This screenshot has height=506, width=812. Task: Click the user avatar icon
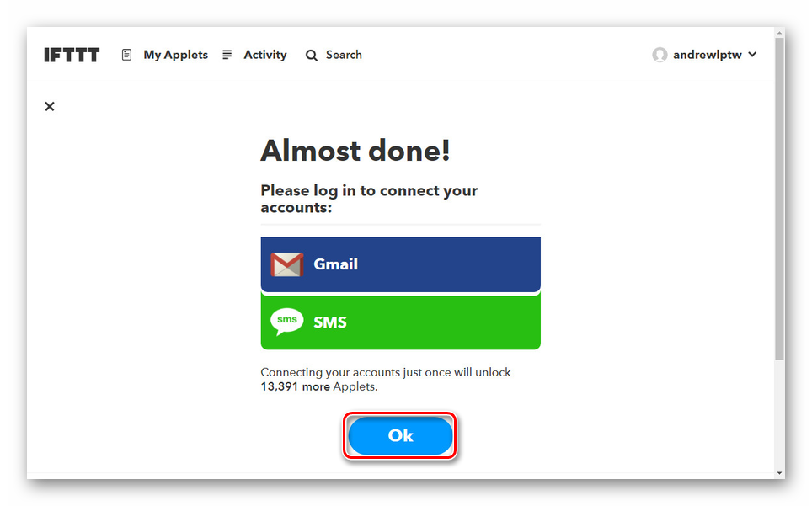point(660,55)
